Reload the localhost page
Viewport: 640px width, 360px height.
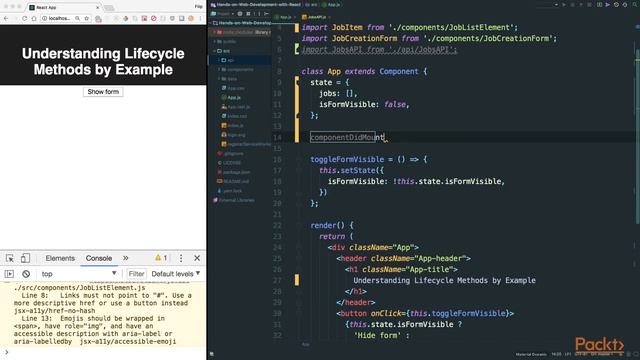click(x=24, y=18)
